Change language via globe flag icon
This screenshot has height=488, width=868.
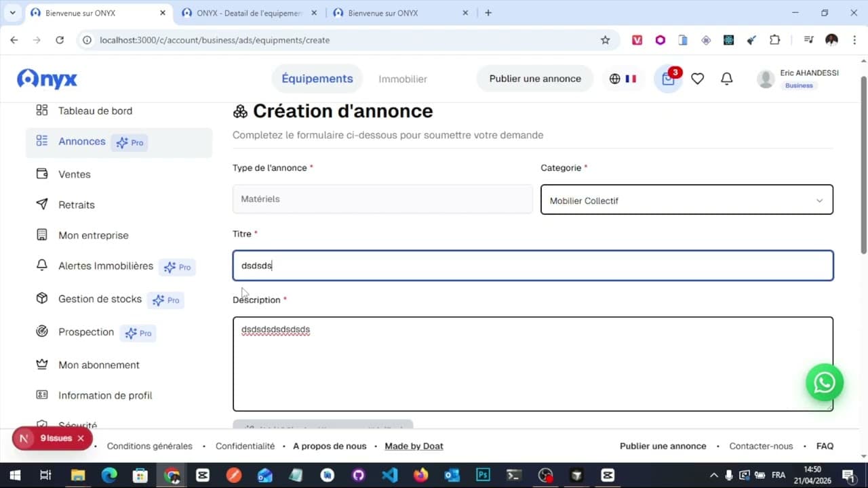pyautogui.click(x=623, y=79)
